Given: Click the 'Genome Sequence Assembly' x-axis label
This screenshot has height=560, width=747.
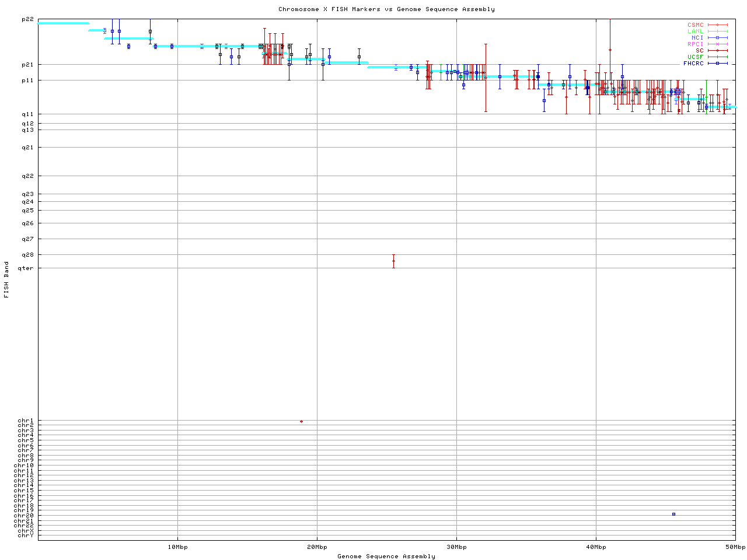Looking at the screenshot, I should [386, 556].
